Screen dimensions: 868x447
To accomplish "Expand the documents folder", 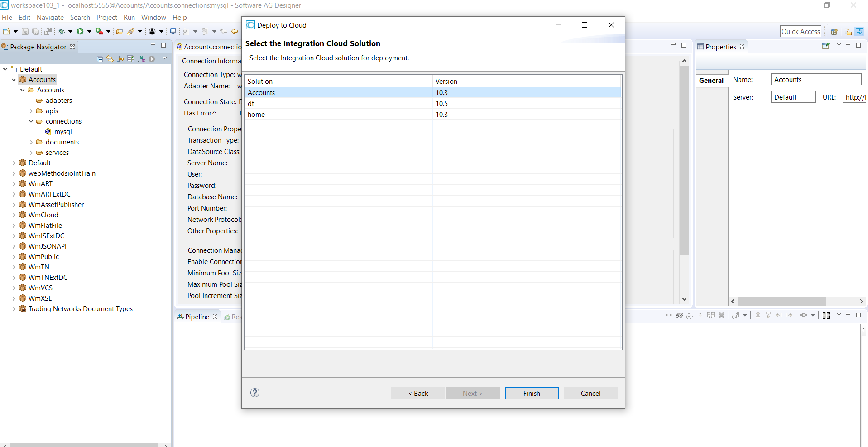I will [31, 142].
